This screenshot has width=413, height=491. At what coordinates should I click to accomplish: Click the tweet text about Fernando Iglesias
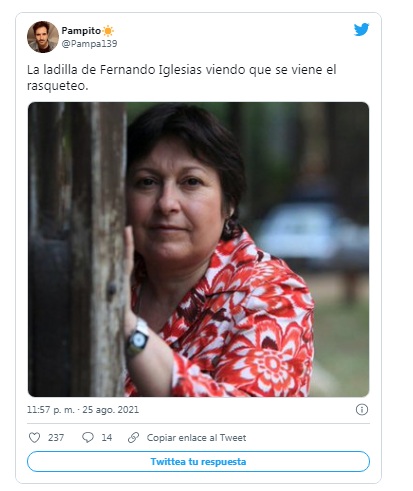pos(182,77)
